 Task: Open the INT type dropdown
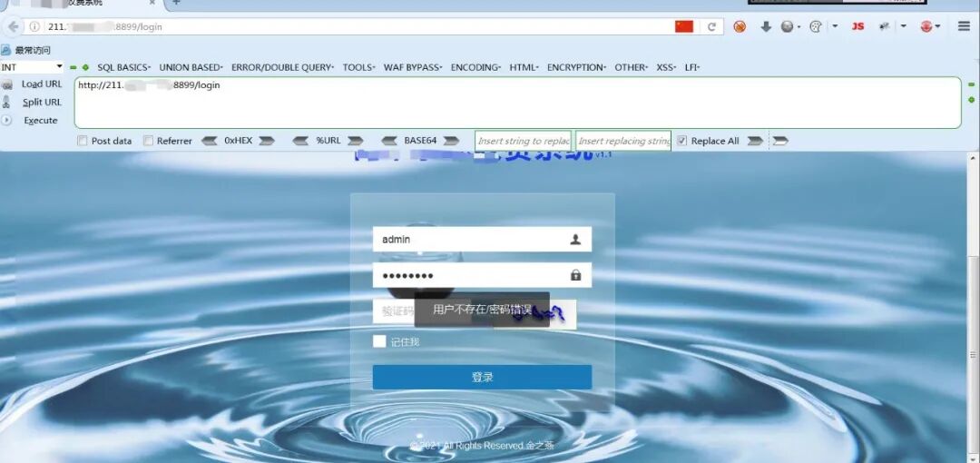32,67
